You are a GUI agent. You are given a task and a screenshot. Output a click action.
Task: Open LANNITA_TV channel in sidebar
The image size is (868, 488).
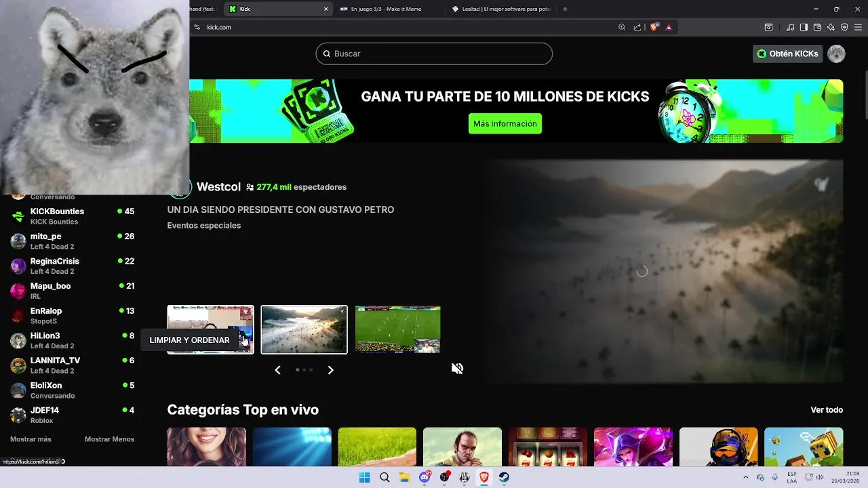point(71,365)
